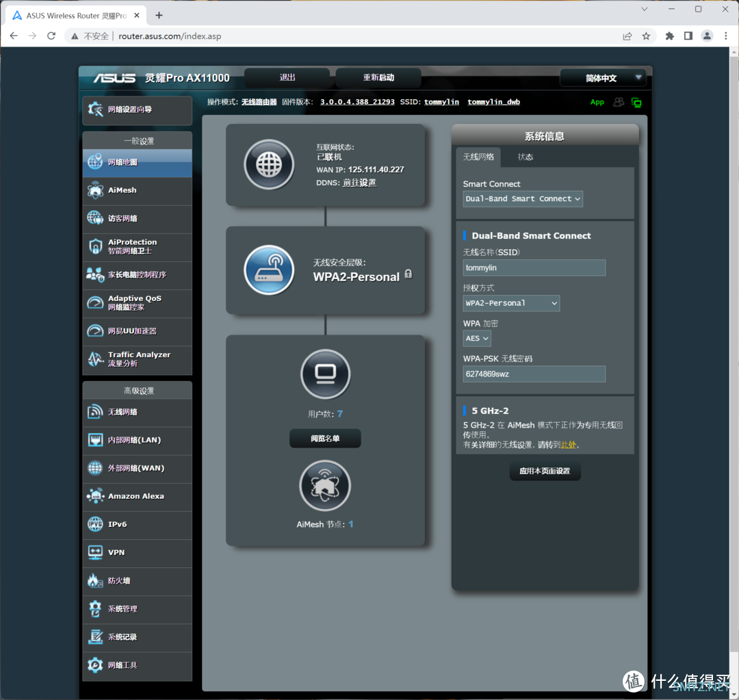Open the language dropdown 简体中文

point(602,78)
